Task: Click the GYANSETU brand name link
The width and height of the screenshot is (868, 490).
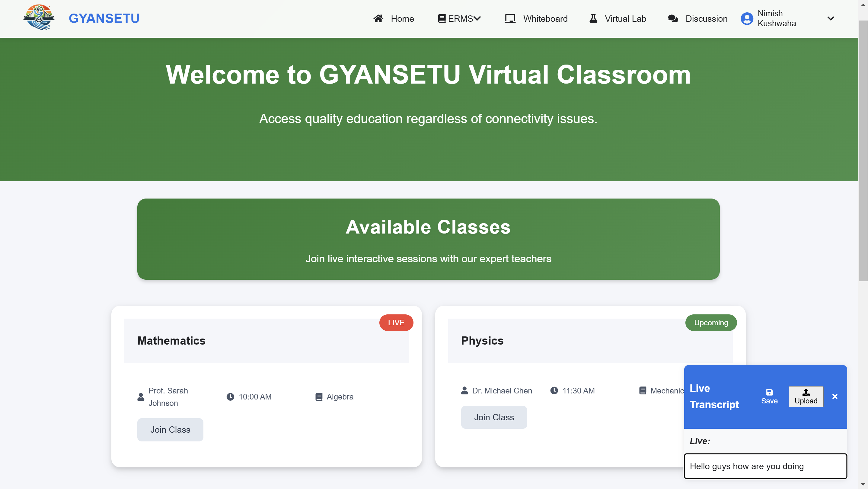Action: (104, 18)
